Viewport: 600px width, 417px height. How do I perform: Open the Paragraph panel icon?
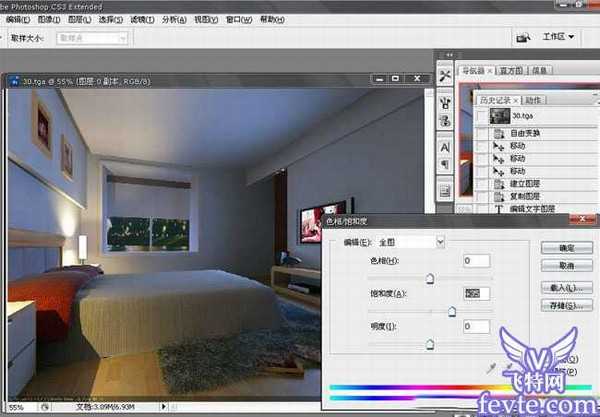click(x=445, y=166)
